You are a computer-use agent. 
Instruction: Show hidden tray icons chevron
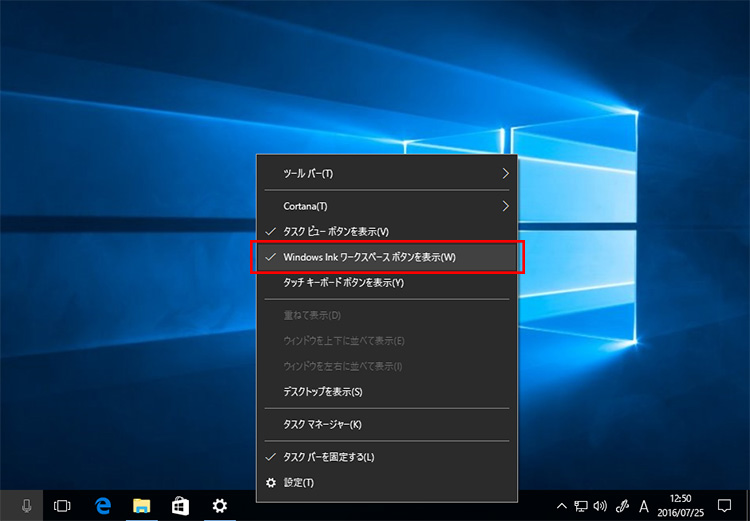pyautogui.click(x=562, y=506)
